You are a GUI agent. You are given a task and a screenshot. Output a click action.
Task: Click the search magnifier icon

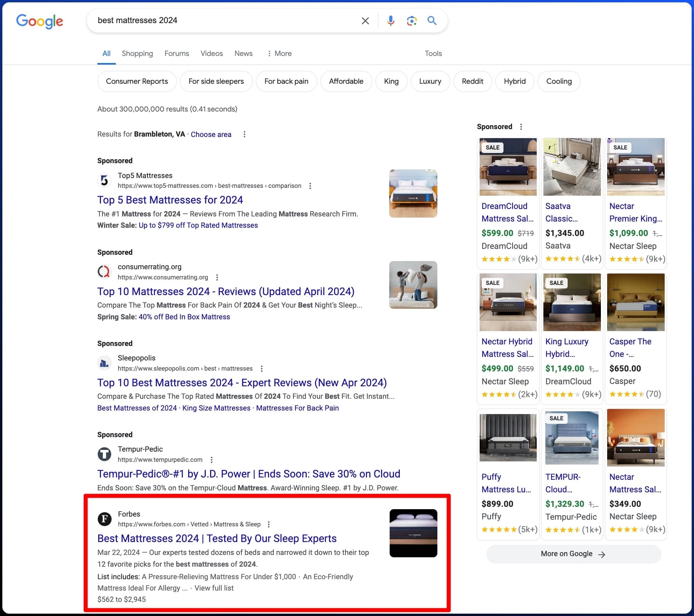coord(432,20)
